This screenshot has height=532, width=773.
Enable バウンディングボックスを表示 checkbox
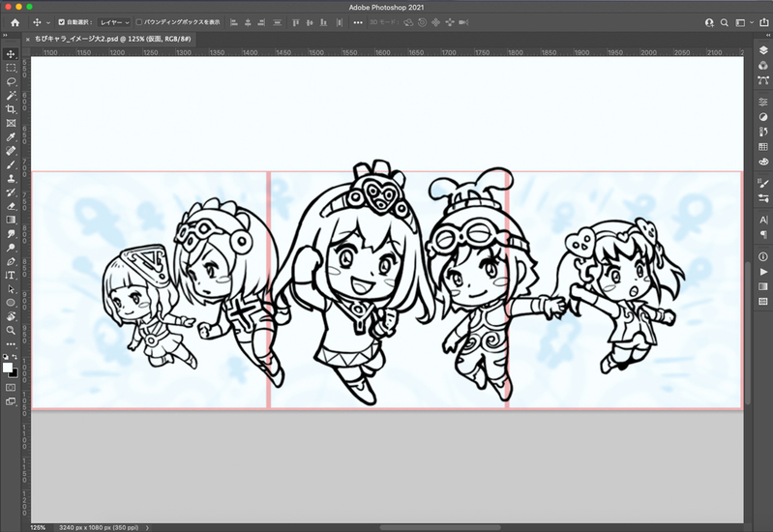pyautogui.click(x=139, y=22)
